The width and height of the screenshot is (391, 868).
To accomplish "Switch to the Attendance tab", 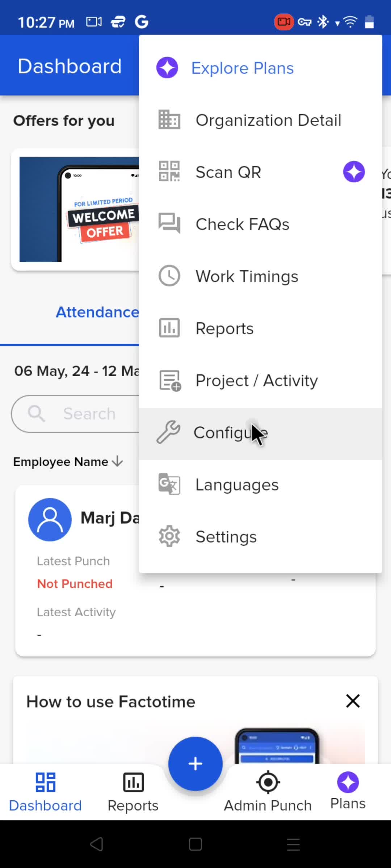I will click(97, 312).
